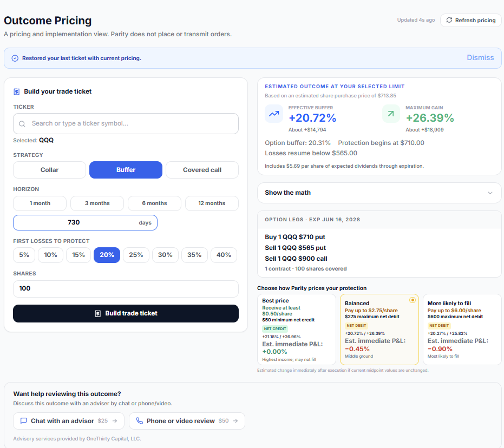Click the About +$18,909 amount

pyautogui.click(x=424, y=130)
